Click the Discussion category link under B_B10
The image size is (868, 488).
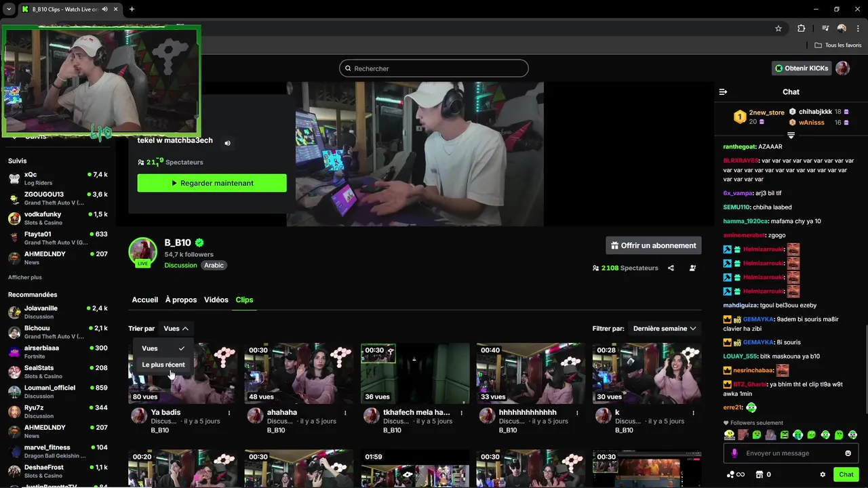click(x=180, y=265)
